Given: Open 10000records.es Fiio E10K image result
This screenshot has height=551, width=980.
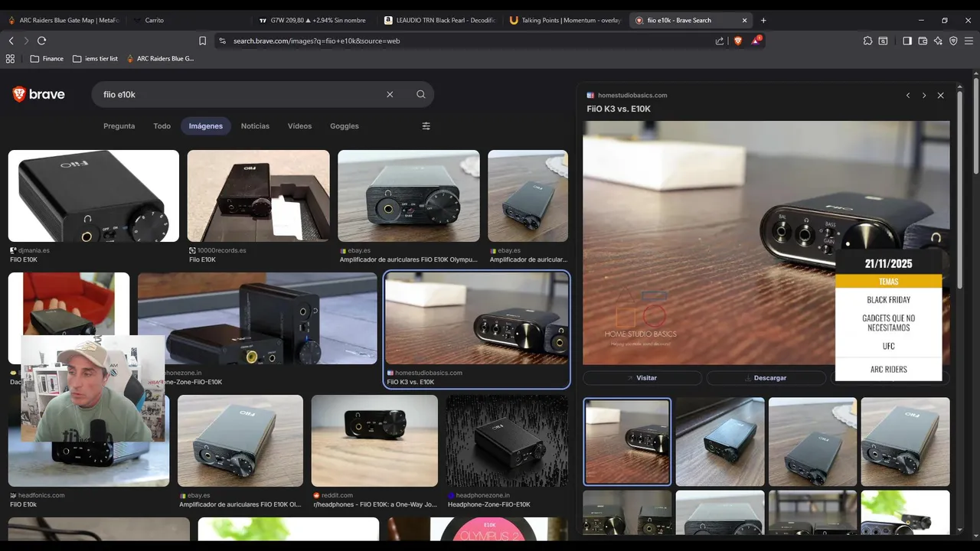Looking at the screenshot, I should 259,196.
